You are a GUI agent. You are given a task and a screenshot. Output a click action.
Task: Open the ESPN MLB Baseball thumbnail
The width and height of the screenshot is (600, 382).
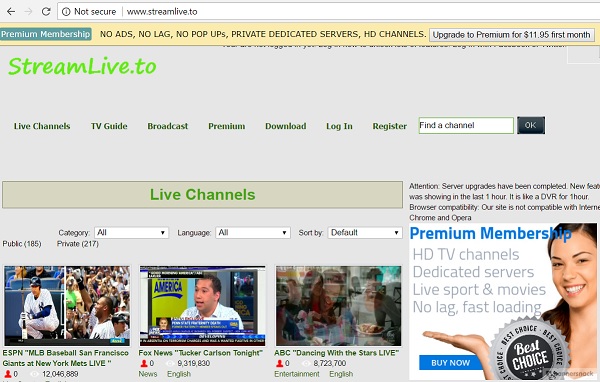pos(67,305)
